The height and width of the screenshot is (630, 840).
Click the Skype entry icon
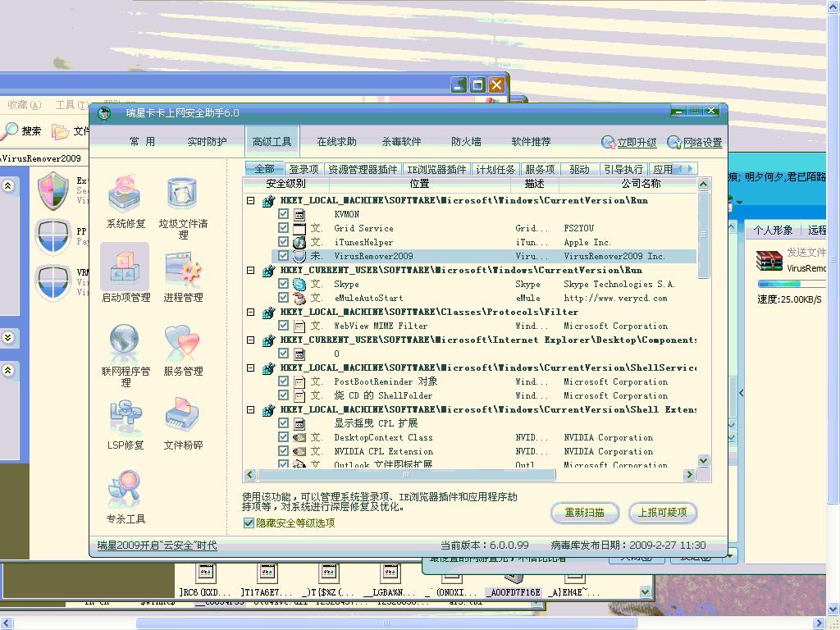[299, 284]
